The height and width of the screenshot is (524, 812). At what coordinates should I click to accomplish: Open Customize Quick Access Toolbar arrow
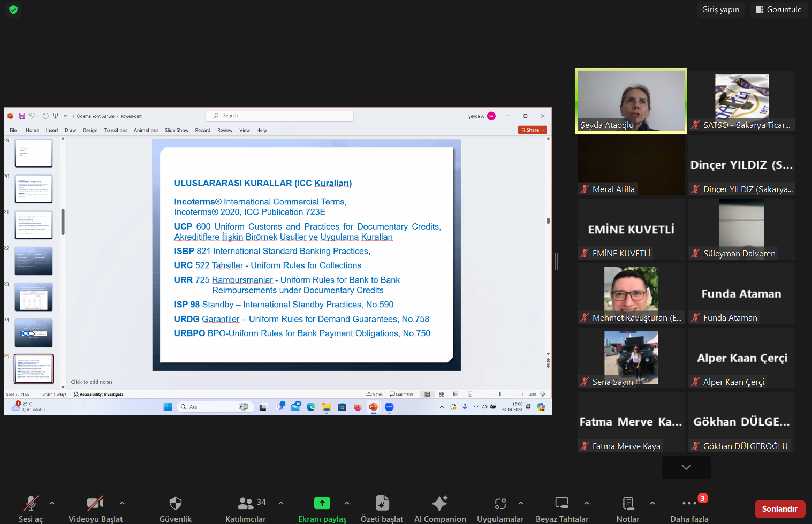coord(65,116)
